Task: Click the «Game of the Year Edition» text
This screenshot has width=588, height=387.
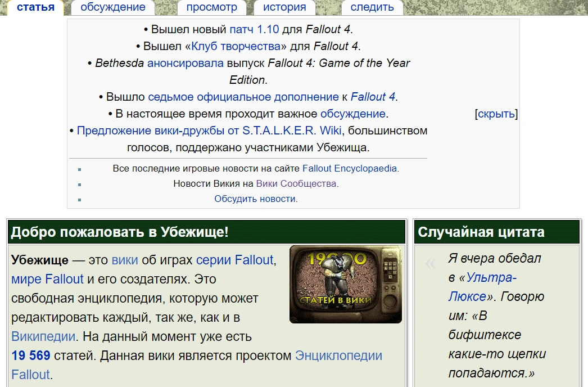Action: [x=320, y=71]
